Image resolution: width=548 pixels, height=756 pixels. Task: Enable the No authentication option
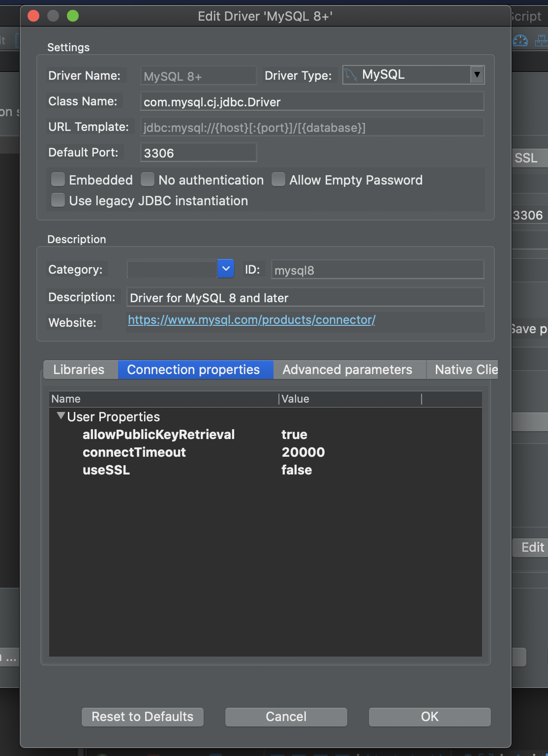coord(148,180)
